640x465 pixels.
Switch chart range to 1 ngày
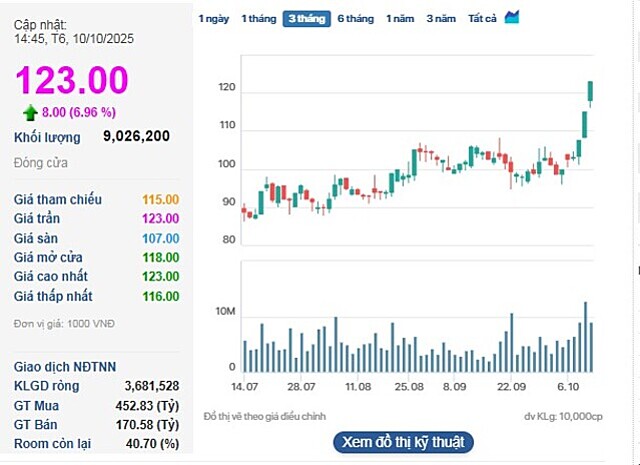pos(213,19)
